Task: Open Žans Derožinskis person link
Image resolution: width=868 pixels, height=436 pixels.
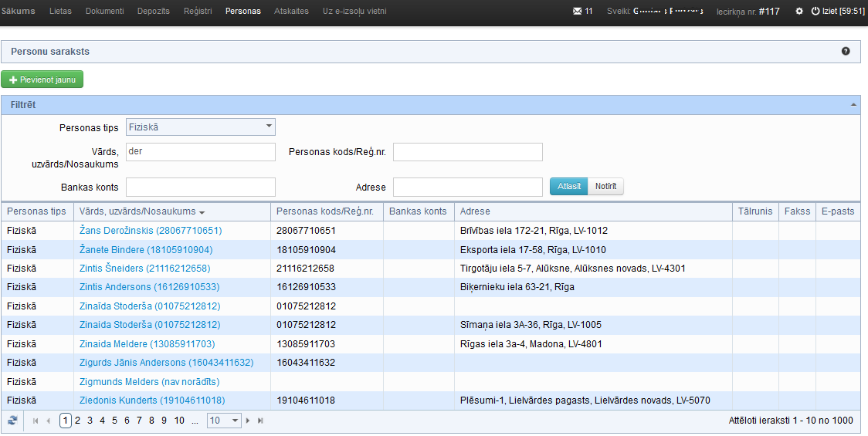Action: [x=151, y=231]
